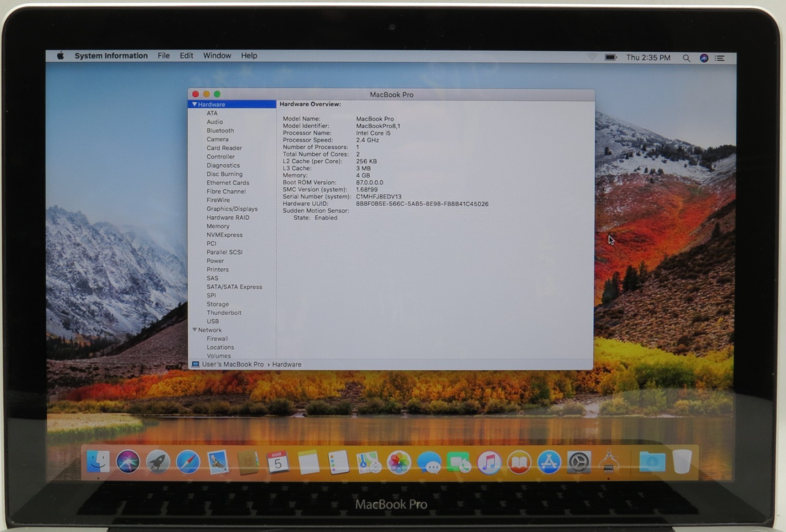Collapse the Hardware section triangle
The width and height of the screenshot is (786, 532).
point(195,104)
